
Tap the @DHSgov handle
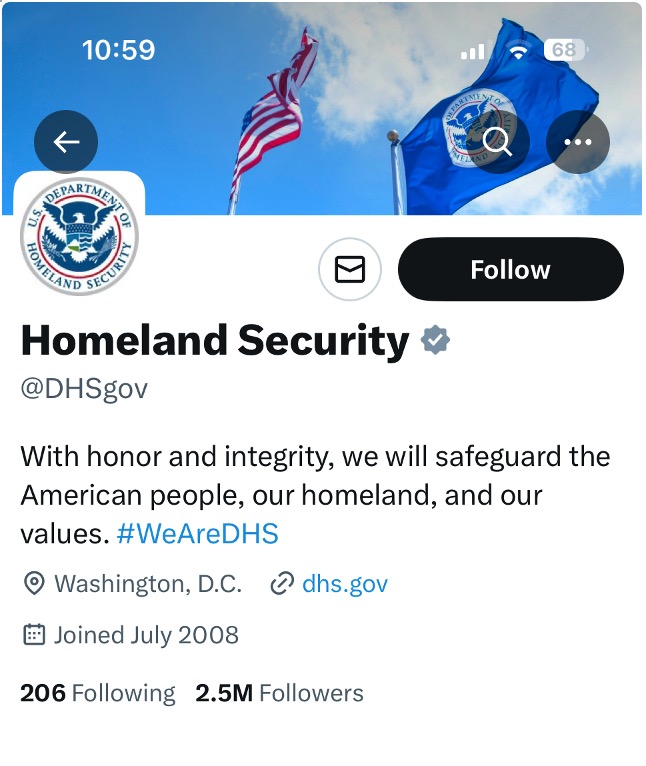pyautogui.click(x=84, y=388)
